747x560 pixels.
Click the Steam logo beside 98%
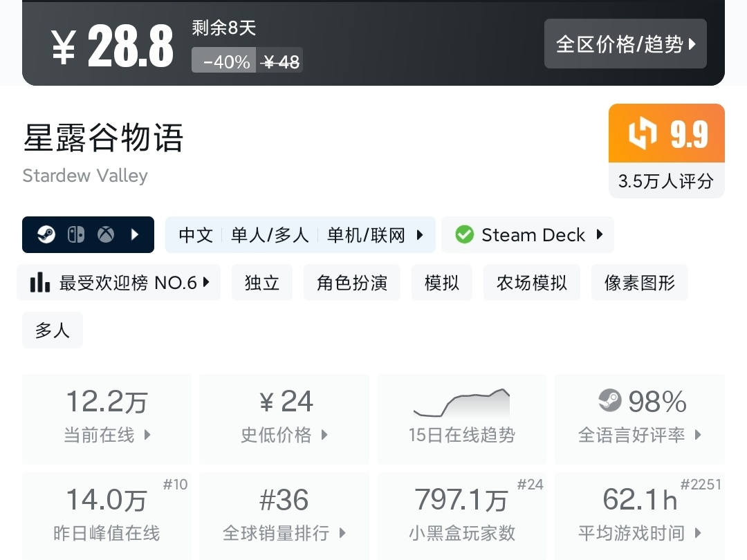(x=609, y=400)
